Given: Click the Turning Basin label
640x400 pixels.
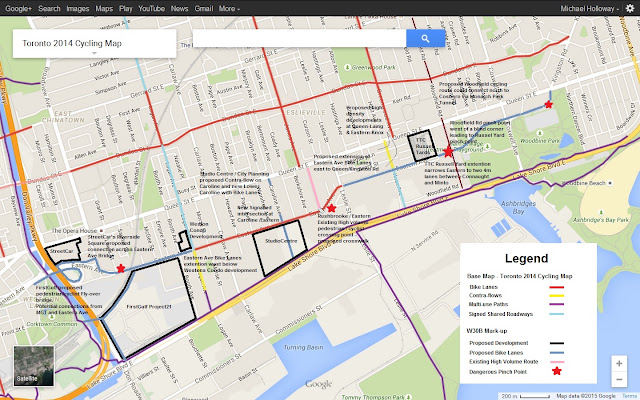Looking at the screenshot, I should (x=303, y=347).
